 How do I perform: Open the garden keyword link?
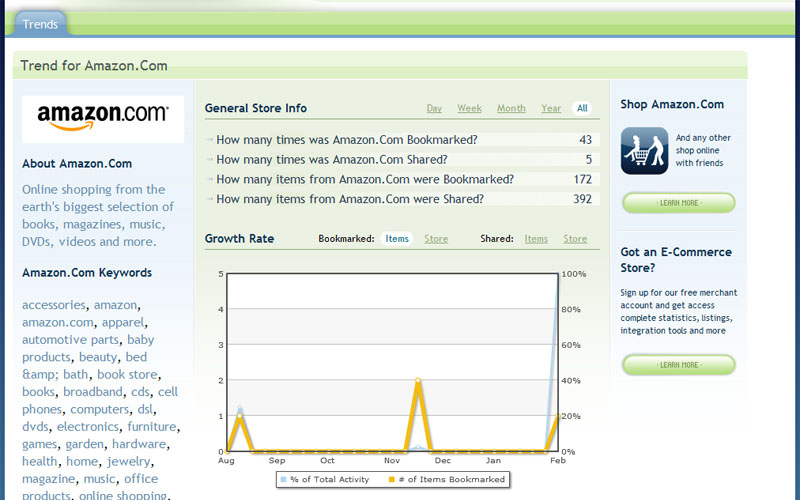[x=85, y=444]
